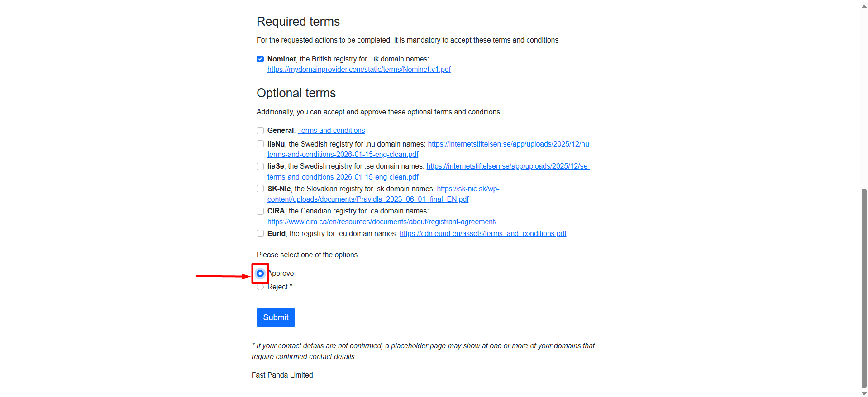
Task: Open the EurId terms and conditions PDF
Action: (x=483, y=234)
